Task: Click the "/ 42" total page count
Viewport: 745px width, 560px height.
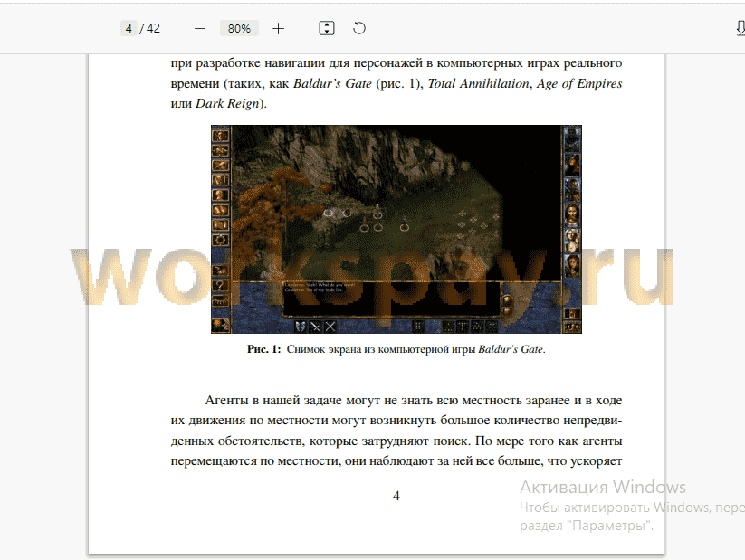Action: click(150, 29)
